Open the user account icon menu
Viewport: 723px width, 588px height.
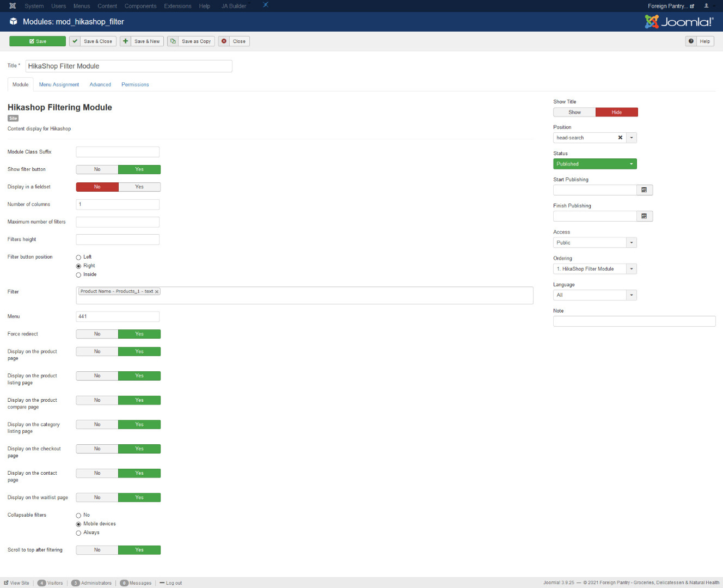point(707,6)
